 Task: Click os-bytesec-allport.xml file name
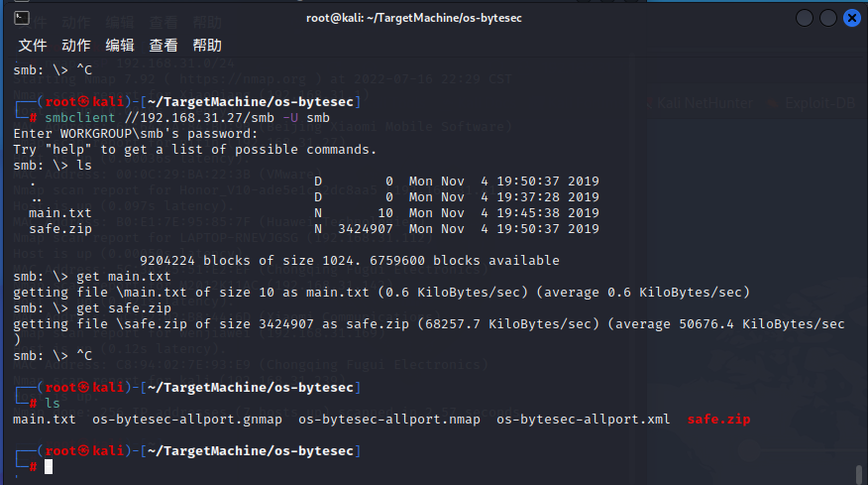pos(583,419)
